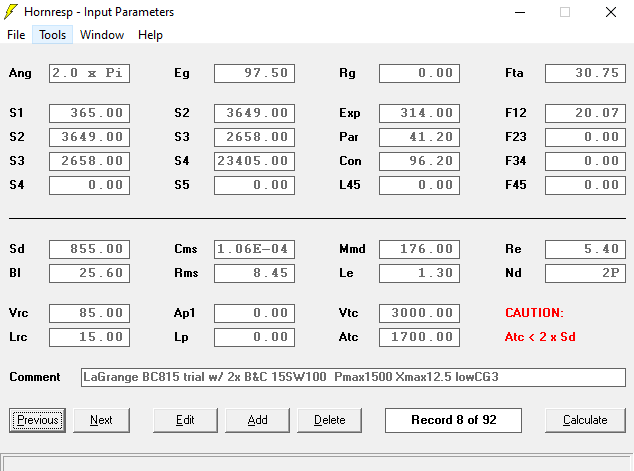Click the Mmd field with 176.00

pos(419,249)
